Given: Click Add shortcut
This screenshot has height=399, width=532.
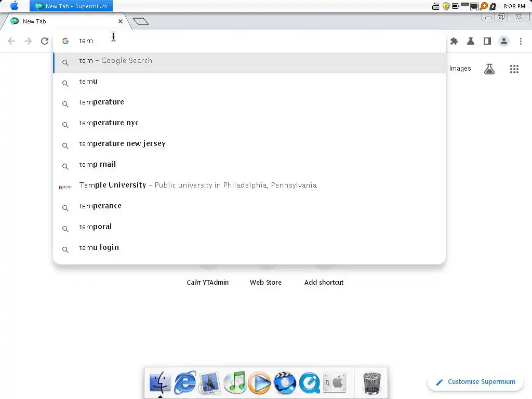Looking at the screenshot, I should point(324,282).
